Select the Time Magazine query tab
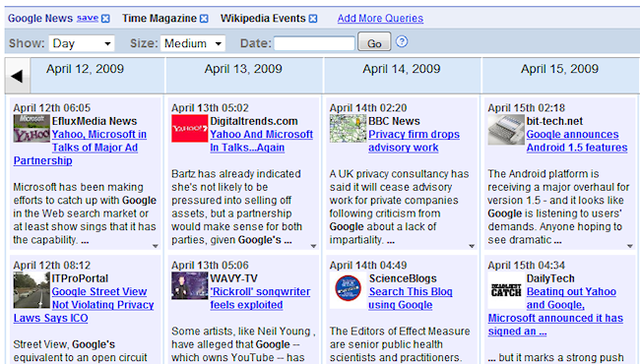The height and width of the screenshot is (364, 640). pyautogui.click(x=160, y=19)
